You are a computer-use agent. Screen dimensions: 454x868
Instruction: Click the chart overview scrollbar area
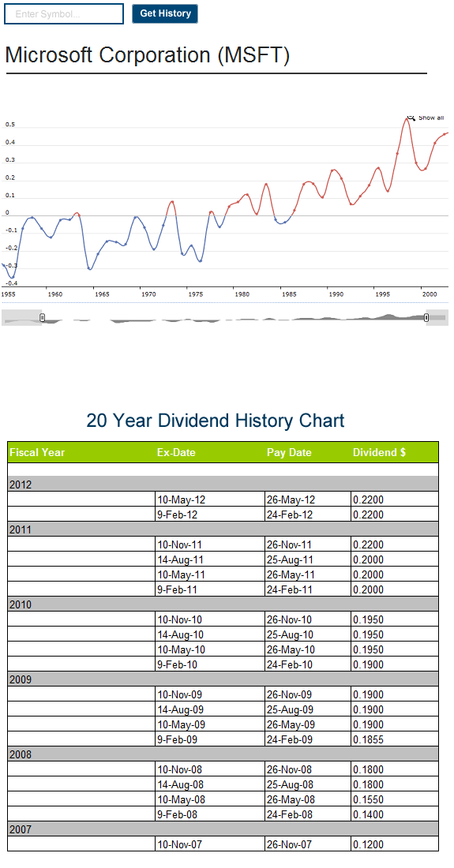point(224,318)
